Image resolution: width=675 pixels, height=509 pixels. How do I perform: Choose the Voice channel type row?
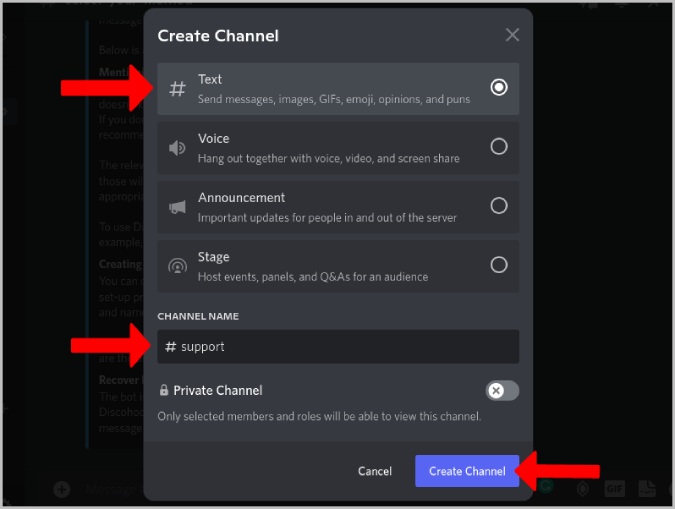click(338, 148)
